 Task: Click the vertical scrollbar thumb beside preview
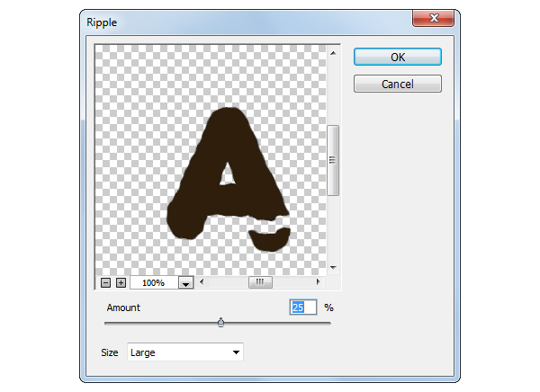(332, 160)
